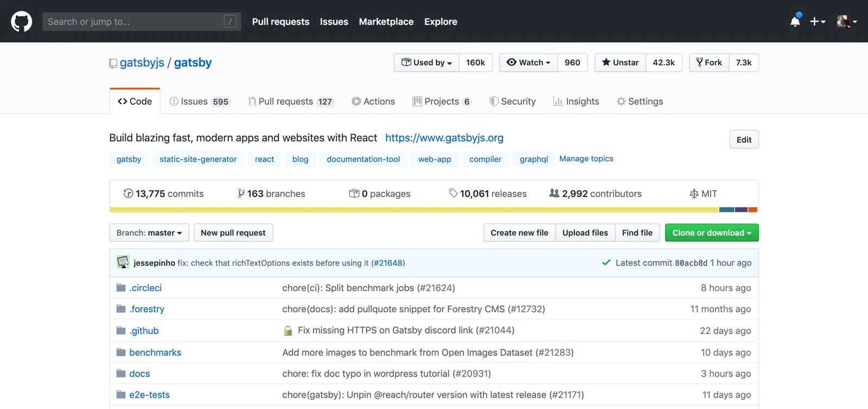
Task: Click the folder icon next to .circleci
Action: 121,287
